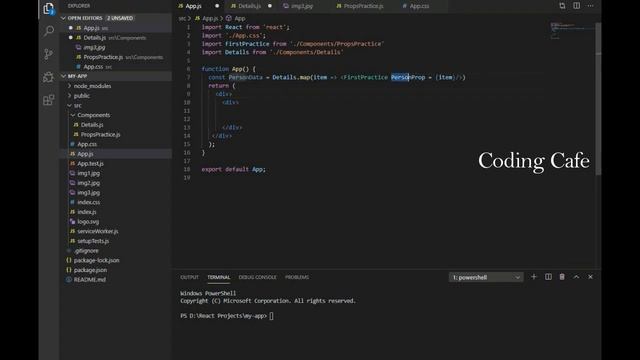Viewport: 640px width, 360px height.
Task: Switch to the OUTPUT panel tab
Action: (189, 277)
